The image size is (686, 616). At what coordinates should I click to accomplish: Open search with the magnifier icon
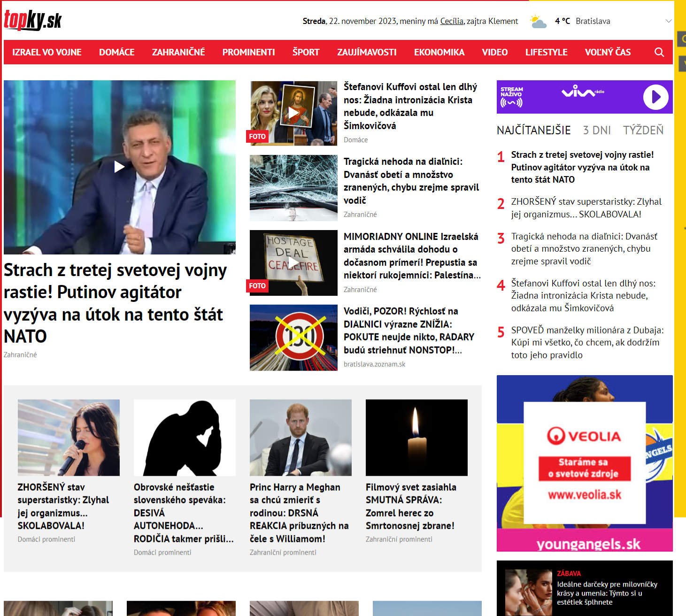(x=659, y=52)
